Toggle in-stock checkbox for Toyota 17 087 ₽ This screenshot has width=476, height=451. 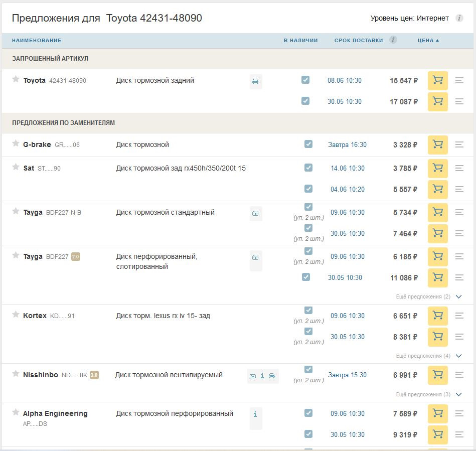[x=305, y=101]
